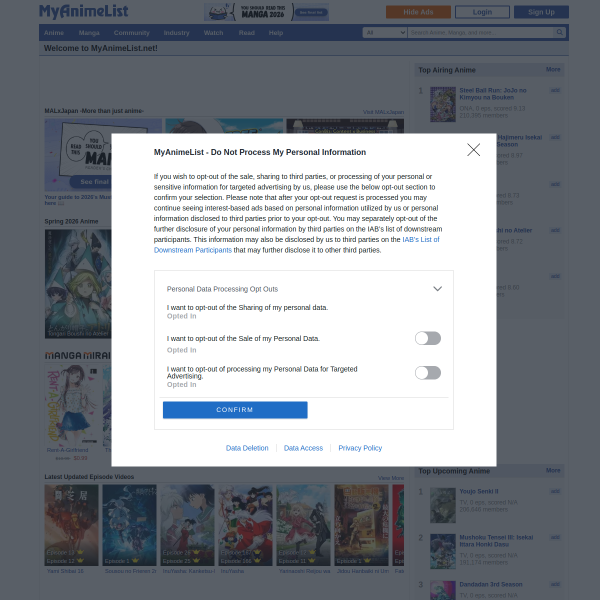Image resolution: width=600 pixels, height=600 pixels.
Task: Toggle opt-out of Targeted Advertising processing
Action: coord(428,373)
